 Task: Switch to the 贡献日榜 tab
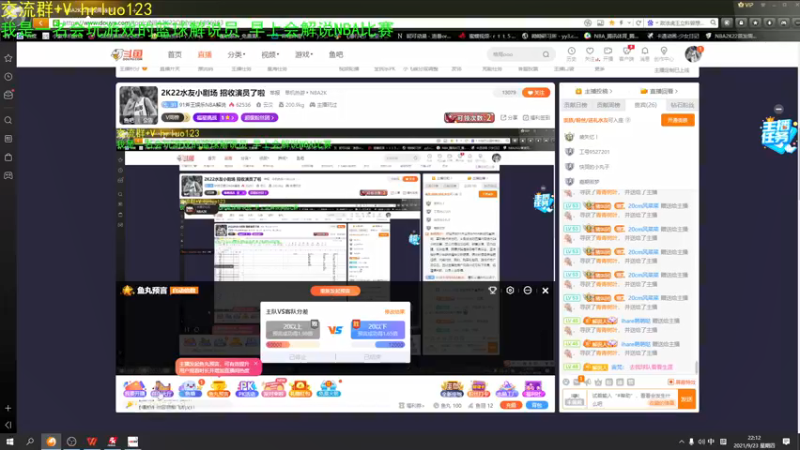click(x=576, y=105)
